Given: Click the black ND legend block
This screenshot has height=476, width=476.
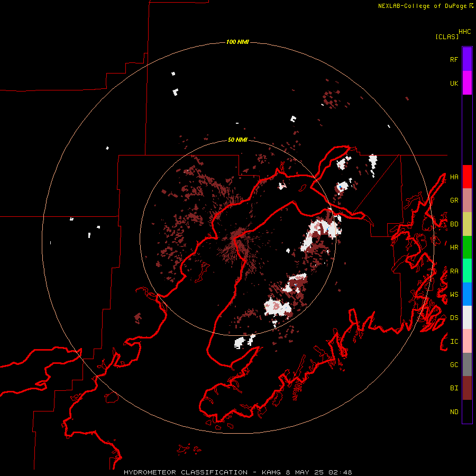Looking at the screenshot, I should pos(467,411).
